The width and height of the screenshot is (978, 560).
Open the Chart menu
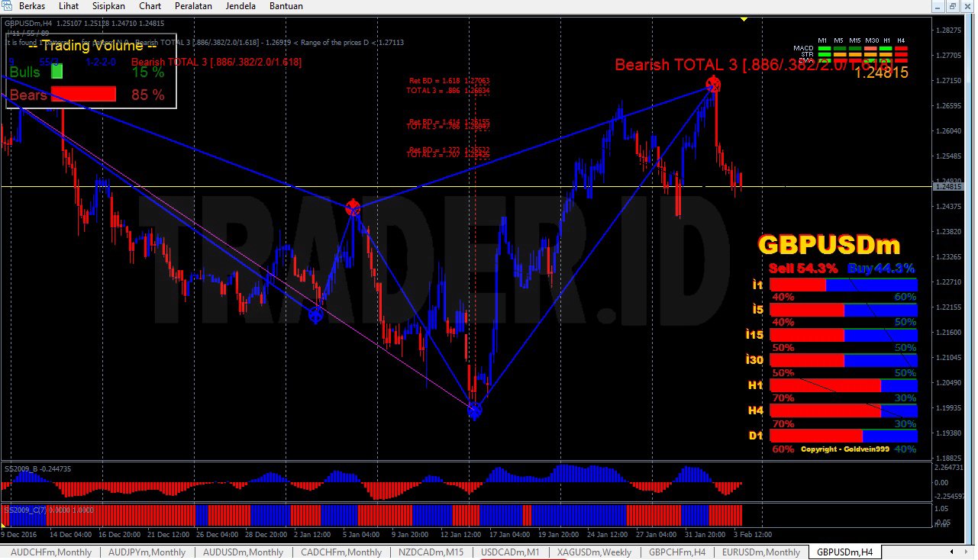click(x=149, y=5)
